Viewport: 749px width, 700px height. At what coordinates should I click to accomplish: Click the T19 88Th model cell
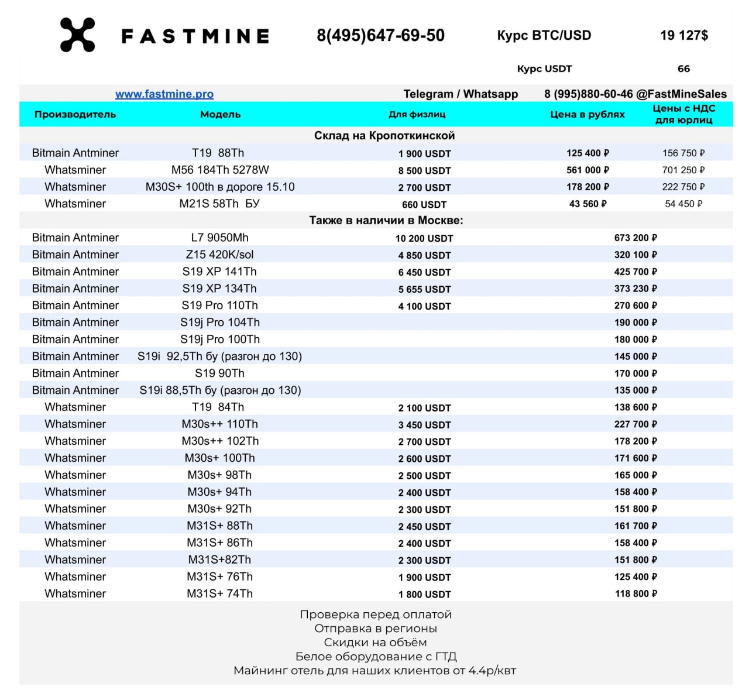click(218, 153)
